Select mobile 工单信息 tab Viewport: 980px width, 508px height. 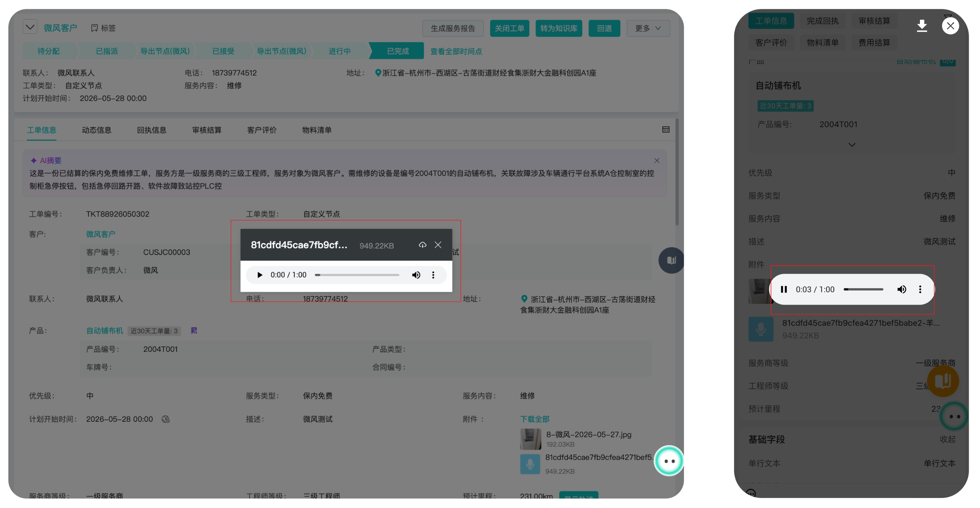point(771,21)
